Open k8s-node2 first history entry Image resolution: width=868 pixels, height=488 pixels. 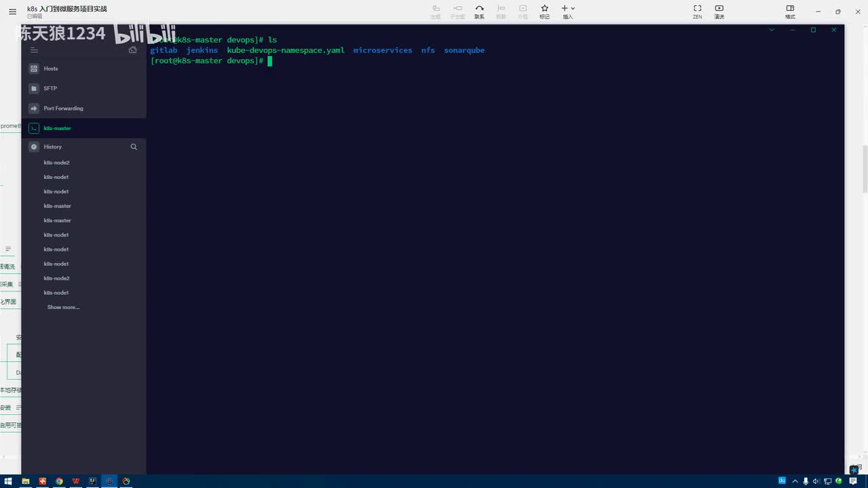[x=57, y=163]
